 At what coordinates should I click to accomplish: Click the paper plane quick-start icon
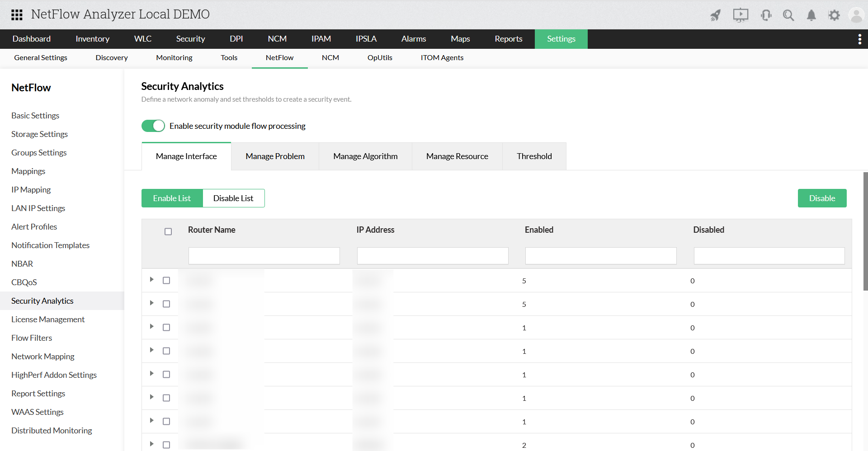pos(716,15)
